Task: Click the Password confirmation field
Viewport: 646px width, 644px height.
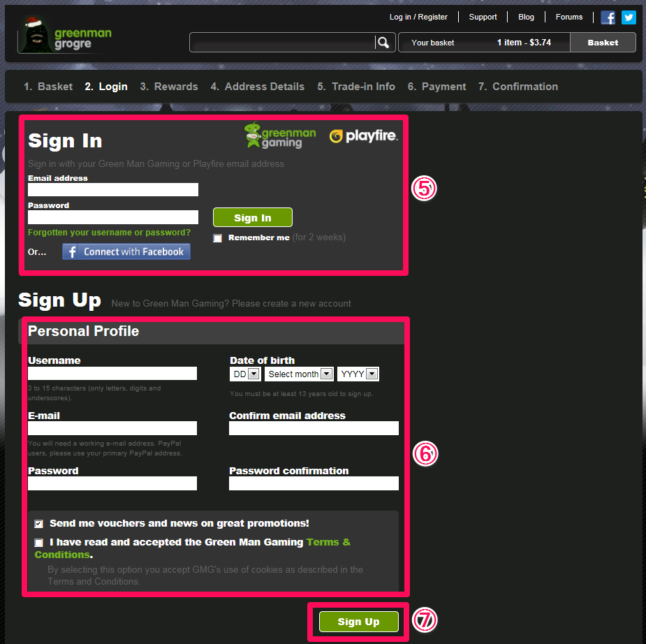Action: click(x=314, y=483)
